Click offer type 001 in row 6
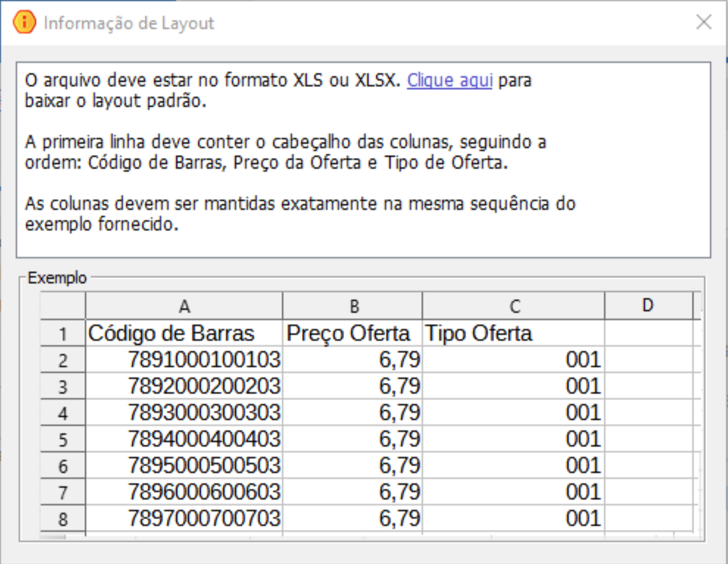Screen dimensions: 728x564 coord(582,466)
